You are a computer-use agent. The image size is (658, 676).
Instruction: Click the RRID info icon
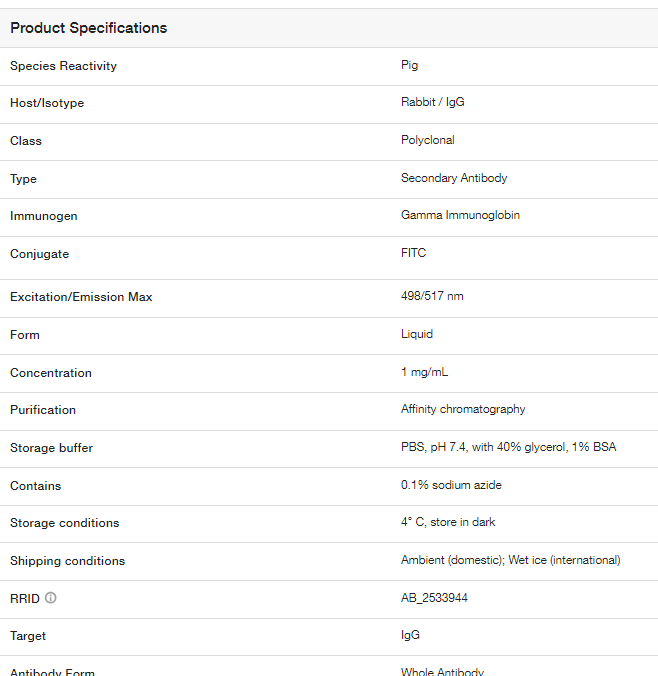(x=50, y=598)
